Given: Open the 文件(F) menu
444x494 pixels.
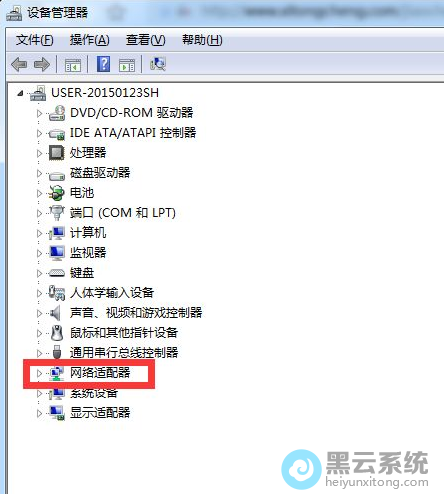Looking at the screenshot, I should [x=35, y=40].
